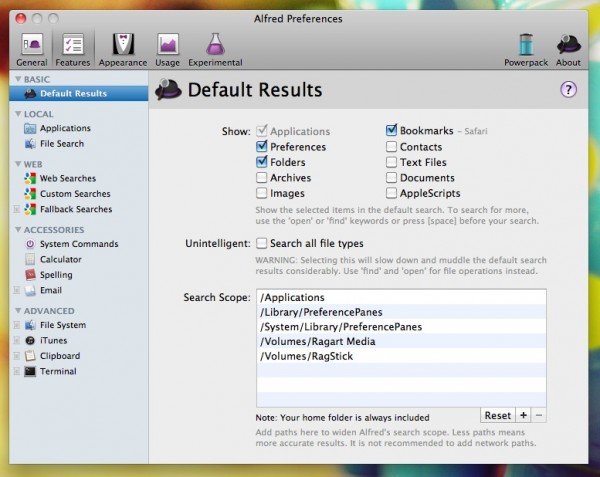Remove a path with the minus button
The width and height of the screenshot is (600, 477).
539,415
